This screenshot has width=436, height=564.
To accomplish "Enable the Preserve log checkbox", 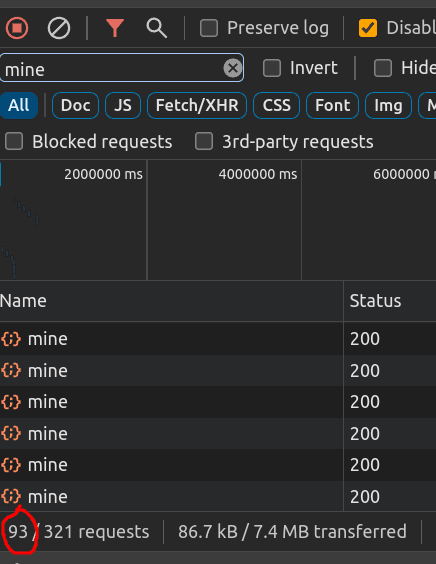I will 209,28.
